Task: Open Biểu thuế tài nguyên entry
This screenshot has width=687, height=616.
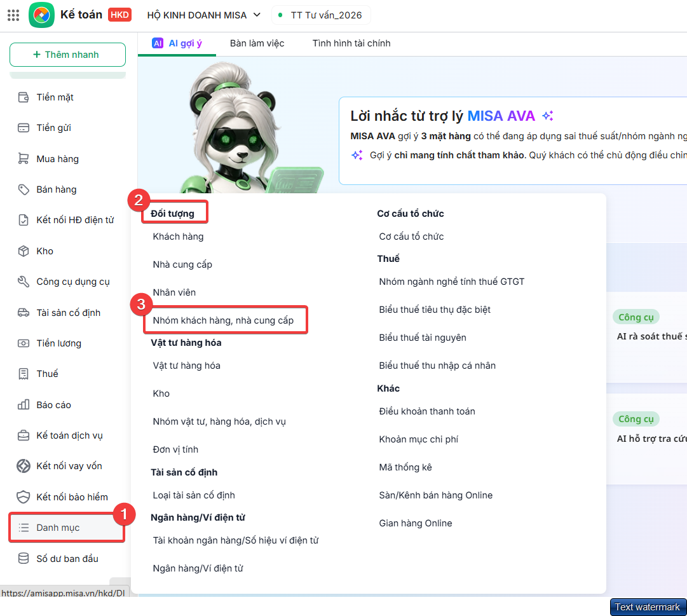Action: point(423,338)
